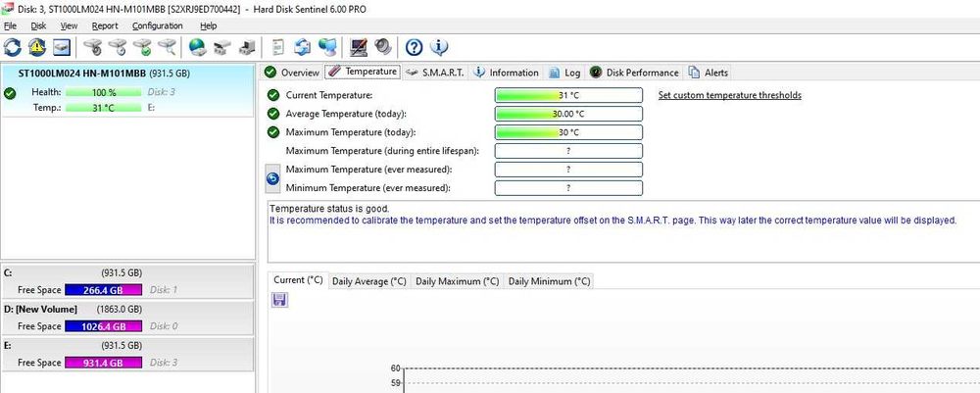Switch to the Overview tab
Image resolution: width=980 pixels, height=393 pixels.
pos(292,73)
